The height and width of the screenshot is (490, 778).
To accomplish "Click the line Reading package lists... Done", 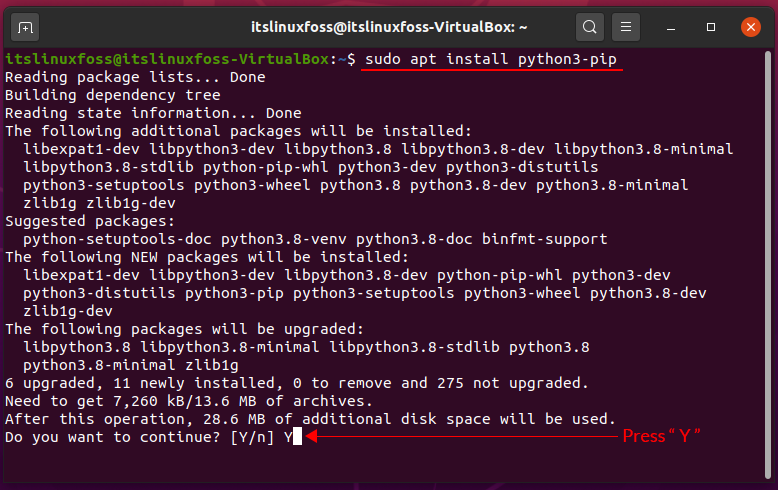I will 135,77.
